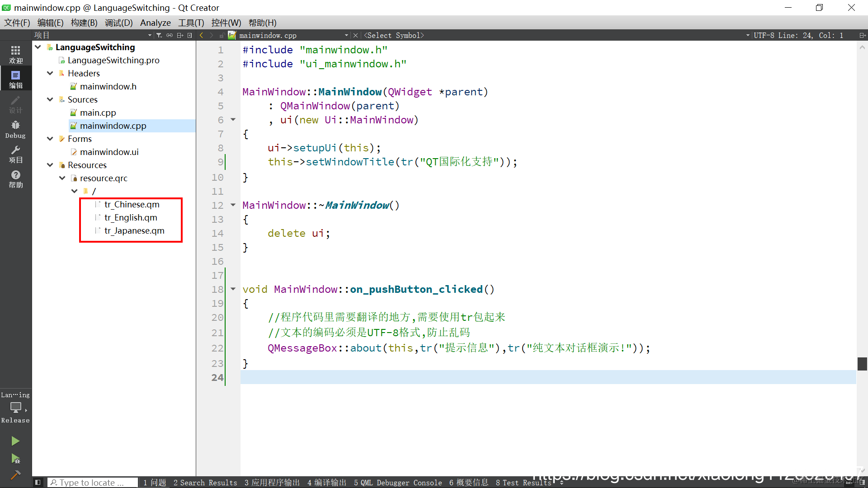Select mainwindow.h in project tree

point(108,86)
